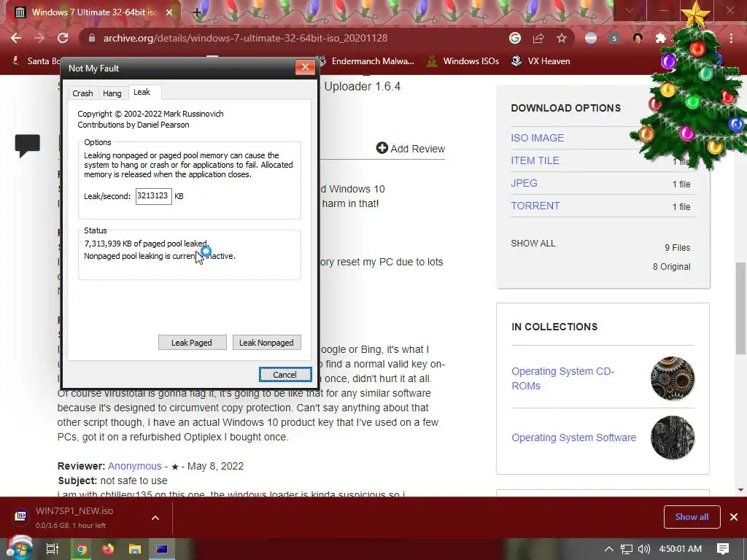The image size is (747, 560).
Task: Click the archive.org address bar URL
Action: point(245,38)
